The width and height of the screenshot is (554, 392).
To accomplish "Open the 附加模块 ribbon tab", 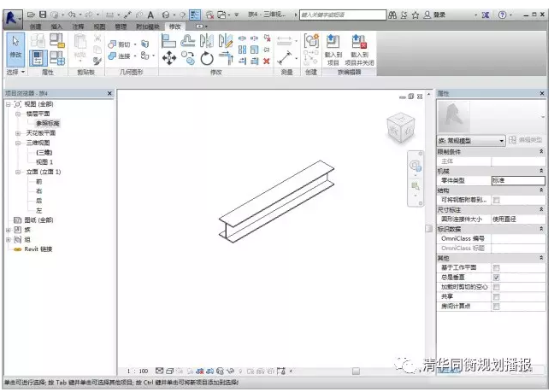I will [x=148, y=26].
